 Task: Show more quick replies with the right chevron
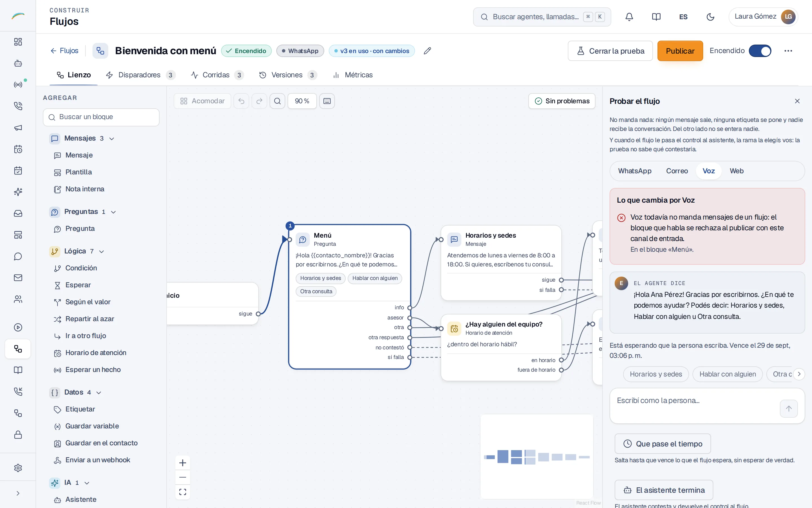click(799, 374)
